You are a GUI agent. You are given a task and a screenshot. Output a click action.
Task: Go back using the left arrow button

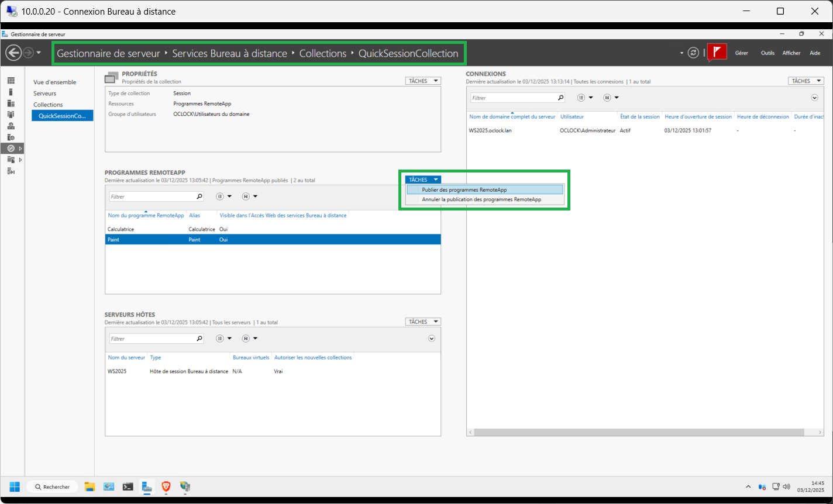tap(13, 53)
